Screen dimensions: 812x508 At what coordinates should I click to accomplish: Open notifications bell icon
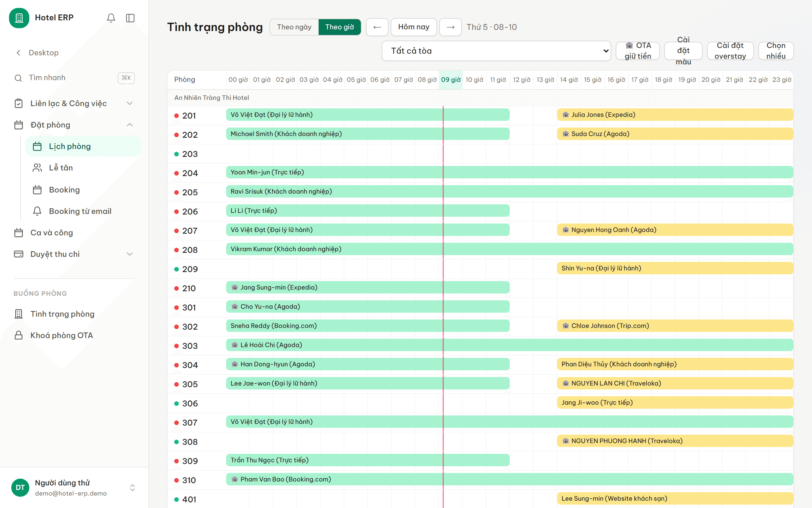pyautogui.click(x=111, y=18)
